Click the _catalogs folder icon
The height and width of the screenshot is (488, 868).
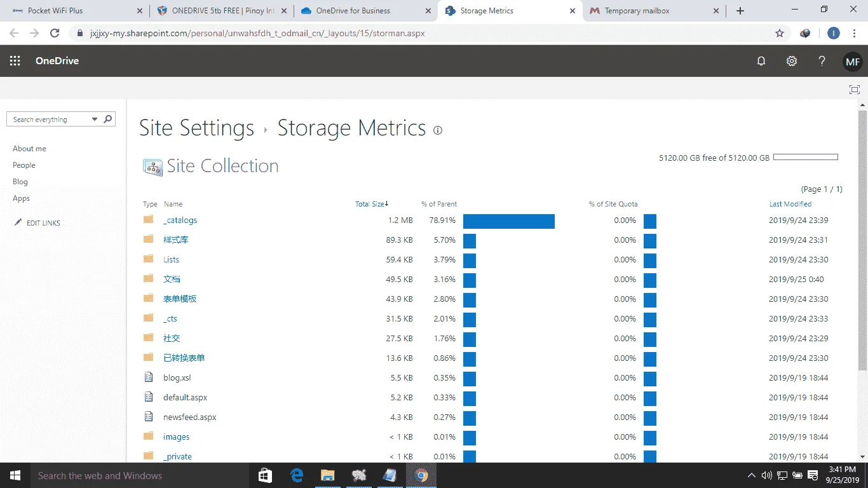pos(149,220)
